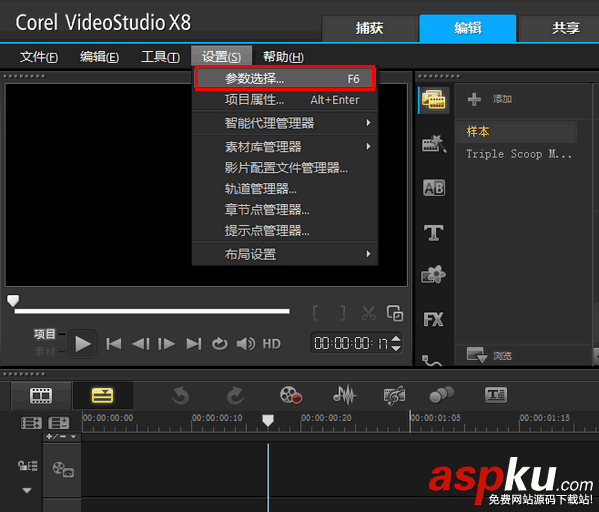Image resolution: width=599 pixels, height=512 pixels.
Task: Click the enlarge preview window icon
Action: [x=395, y=313]
